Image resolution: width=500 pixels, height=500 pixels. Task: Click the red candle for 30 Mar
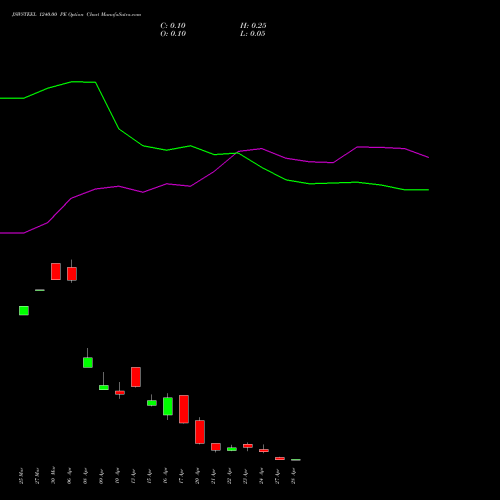point(56,271)
